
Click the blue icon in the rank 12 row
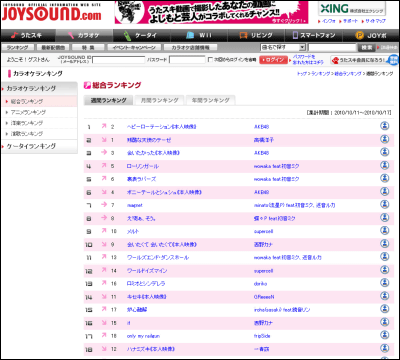385,270
